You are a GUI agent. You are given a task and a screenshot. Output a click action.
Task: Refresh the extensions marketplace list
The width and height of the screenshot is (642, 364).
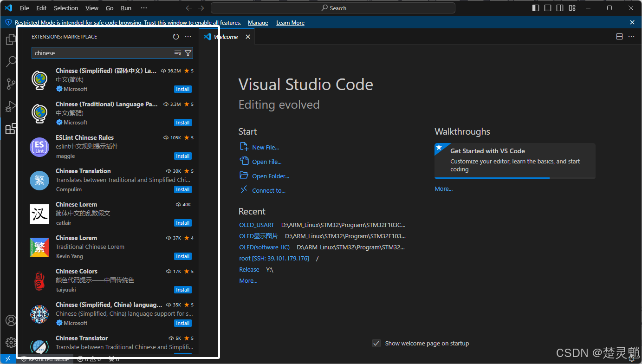click(x=175, y=37)
